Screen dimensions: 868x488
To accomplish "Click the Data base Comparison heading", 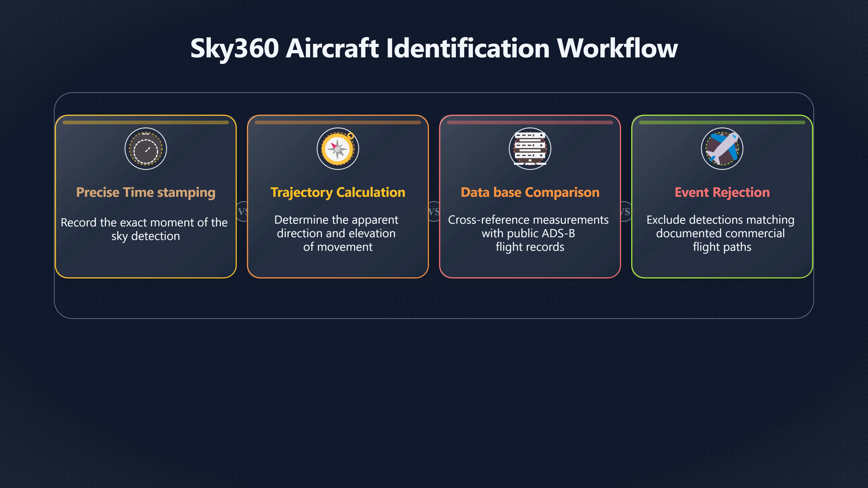I will tap(530, 192).
